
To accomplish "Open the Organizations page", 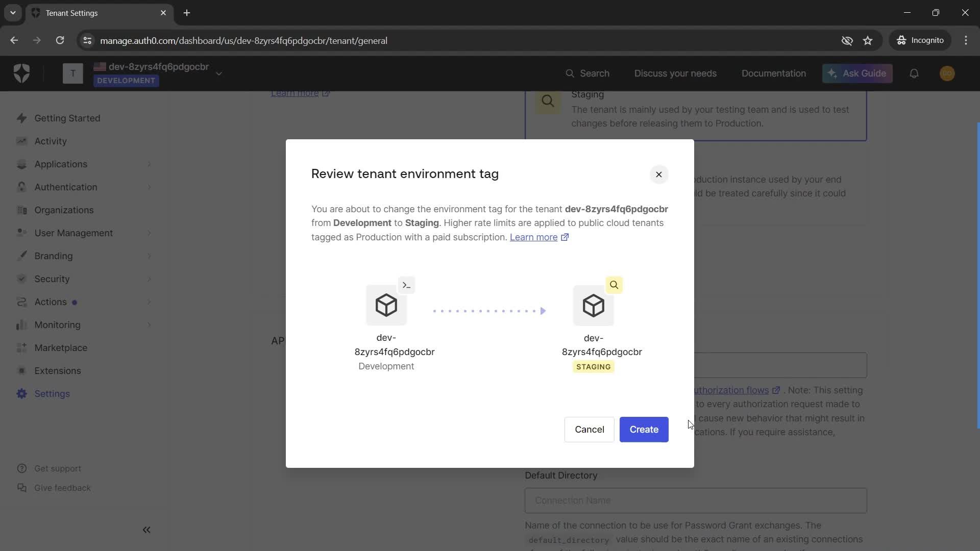I will (x=64, y=210).
